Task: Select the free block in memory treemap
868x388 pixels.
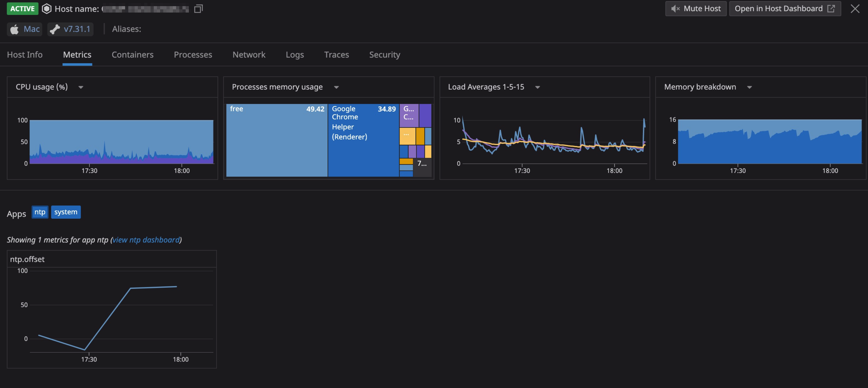Action: click(x=276, y=140)
